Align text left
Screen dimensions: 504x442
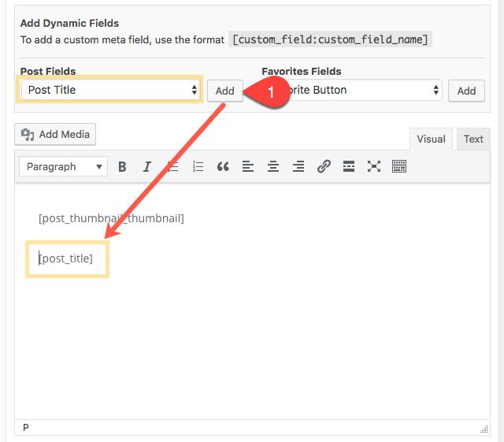[248, 167]
